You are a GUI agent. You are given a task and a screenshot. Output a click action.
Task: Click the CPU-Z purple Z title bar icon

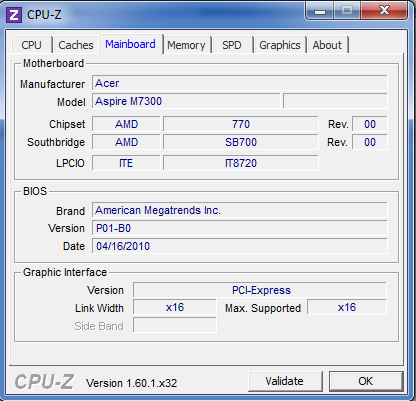coord(14,15)
